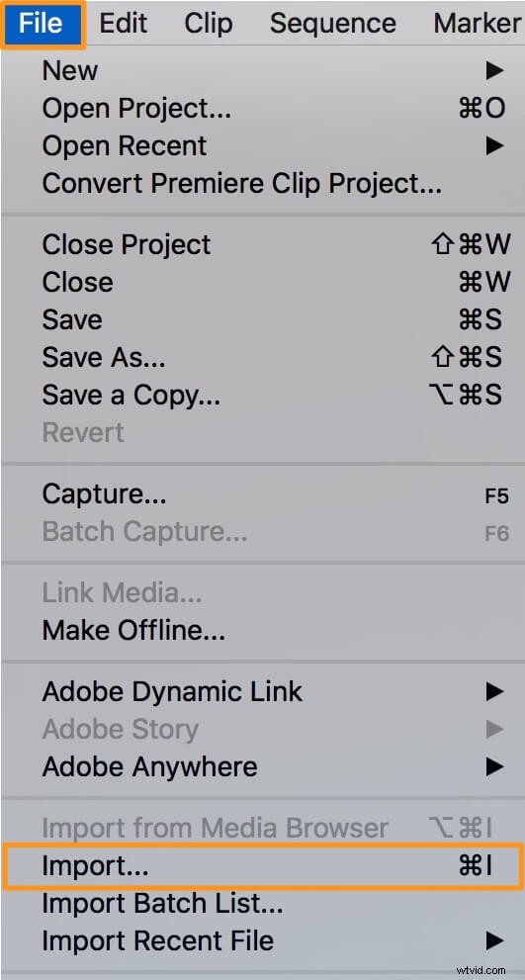Open the File menu
This screenshot has height=980, width=525.
coord(42,24)
